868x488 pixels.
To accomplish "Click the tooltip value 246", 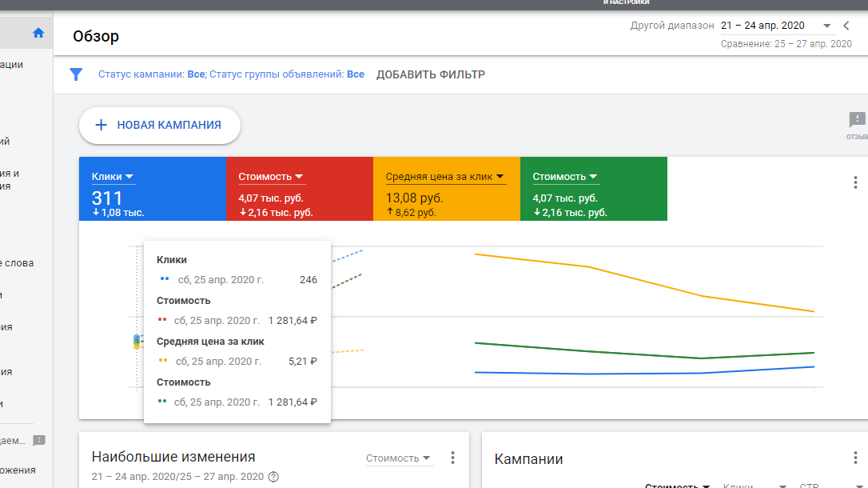I will (x=309, y=280).
